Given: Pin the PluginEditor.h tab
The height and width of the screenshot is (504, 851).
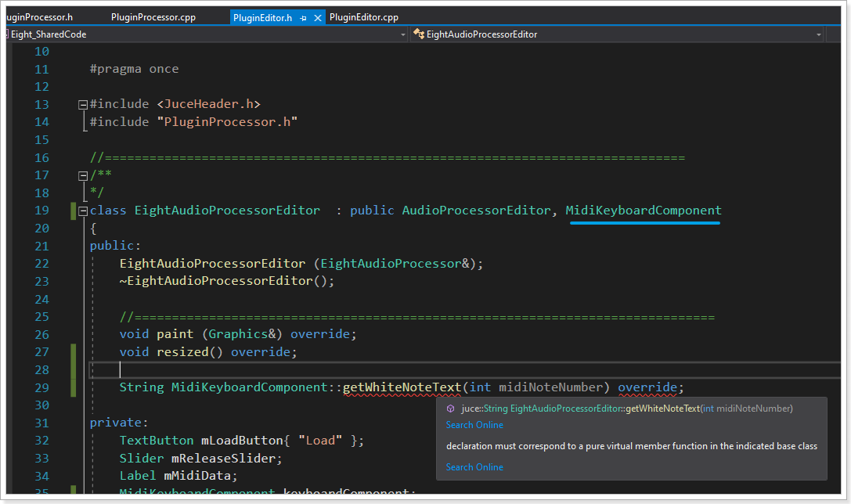Looking at the screenshot, I should pos(304,17).
